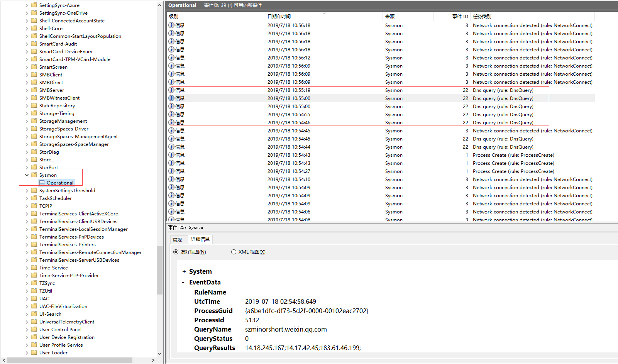Switch to the 详细信息 tab
Screen dimensions: 618x364
tap(200, 239)
